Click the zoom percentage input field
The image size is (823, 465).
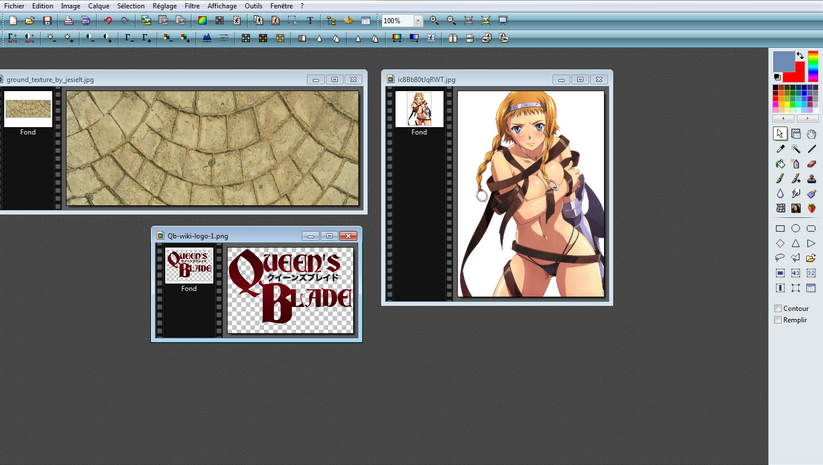coord(397,20)
